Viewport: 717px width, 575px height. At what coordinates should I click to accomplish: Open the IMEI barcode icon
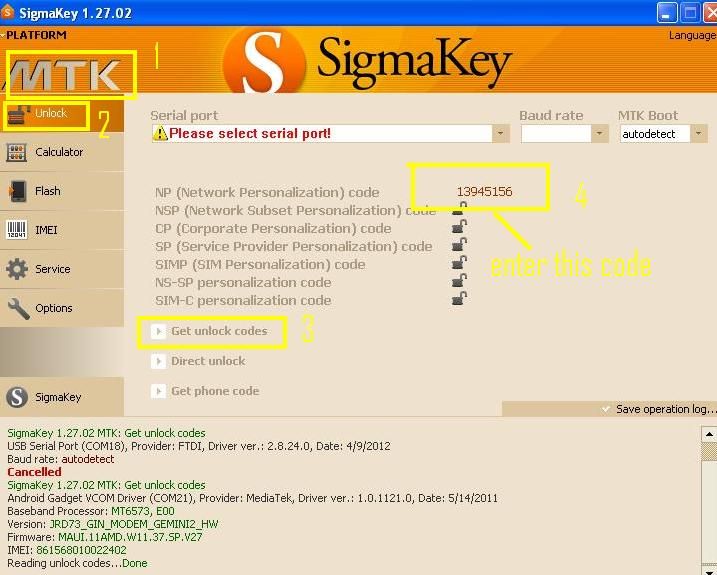point(16,230)
